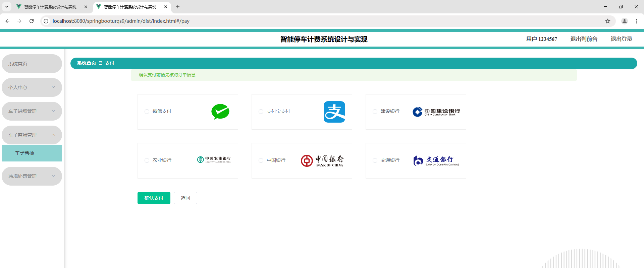Click the 用户 1234567 header text
Image resolution: width=644 pixels, height=268 pixels.
pos(542,39)
